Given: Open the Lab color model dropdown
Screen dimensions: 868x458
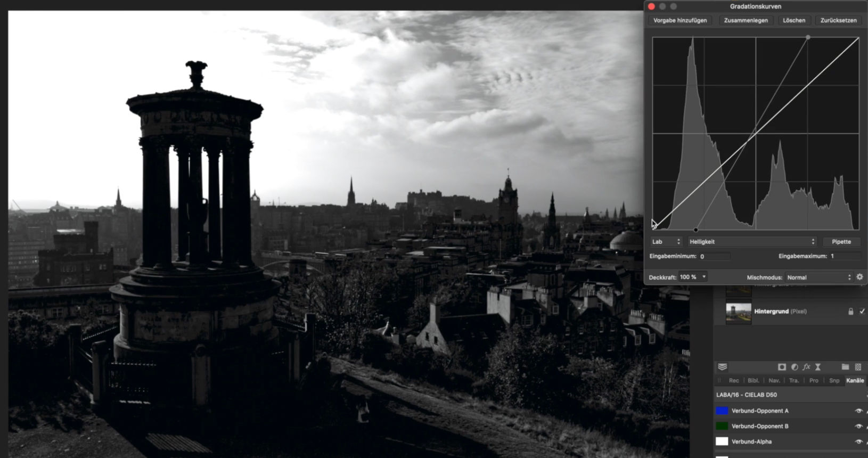Looking at the screenshot, I should tap(666, 242).
